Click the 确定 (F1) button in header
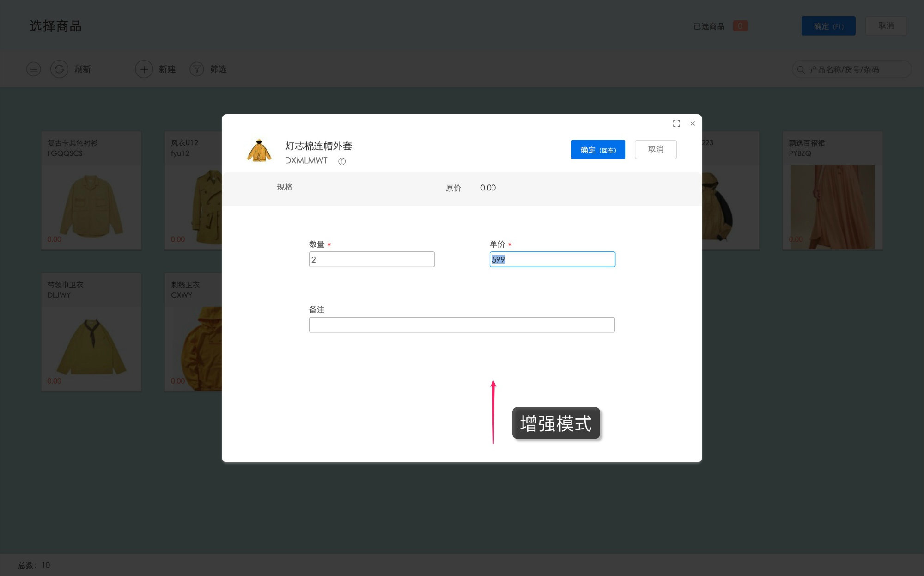 828,26
